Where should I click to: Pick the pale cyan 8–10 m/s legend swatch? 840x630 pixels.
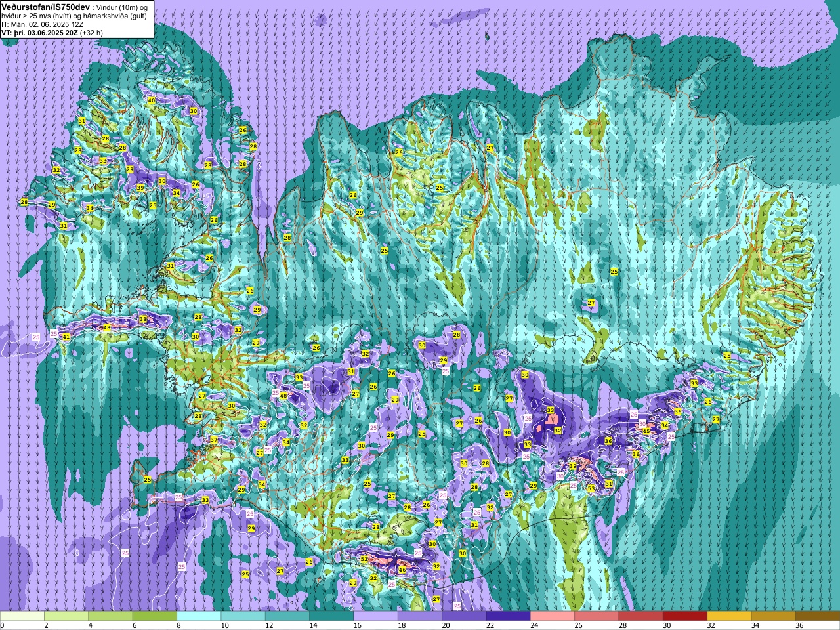tap(199, 616)
